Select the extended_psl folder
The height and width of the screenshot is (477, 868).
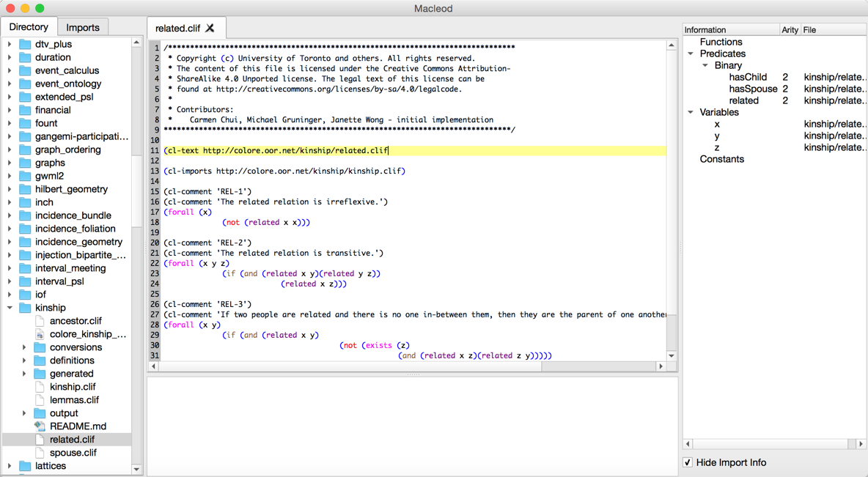click(65, 97)
